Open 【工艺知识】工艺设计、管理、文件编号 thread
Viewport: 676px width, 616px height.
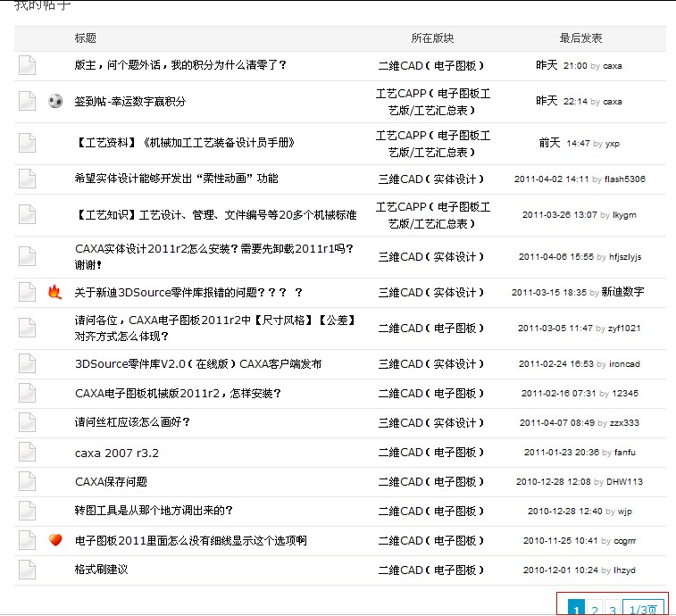(x=215, y=214)
